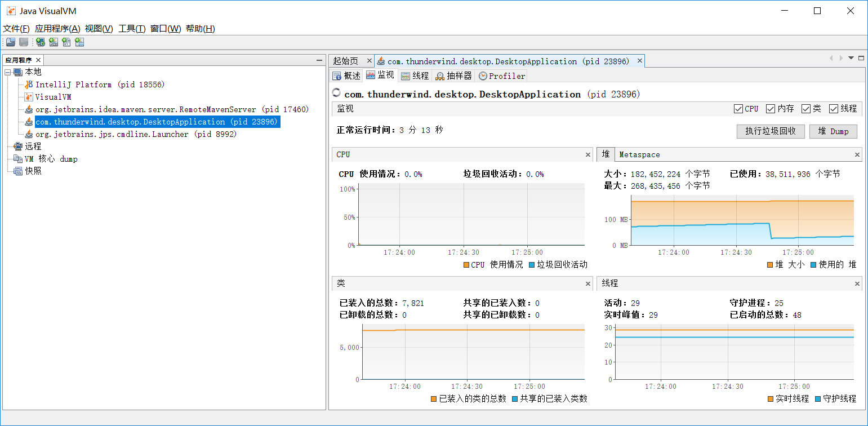Select IntelliJ Platform (pid 18556) tree item
The image size is (868, 426).
click(100, 85)
